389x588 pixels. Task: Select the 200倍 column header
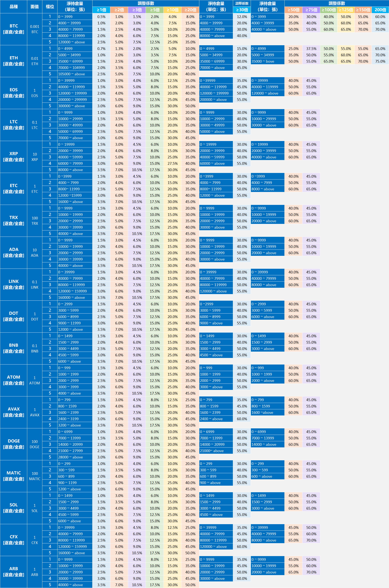tap(380, 10)
